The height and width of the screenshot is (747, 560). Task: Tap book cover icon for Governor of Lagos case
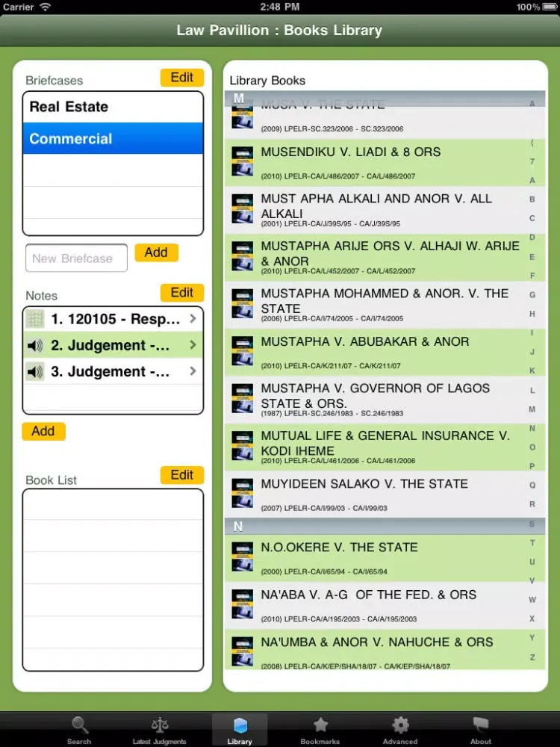[x=243, y=398]
